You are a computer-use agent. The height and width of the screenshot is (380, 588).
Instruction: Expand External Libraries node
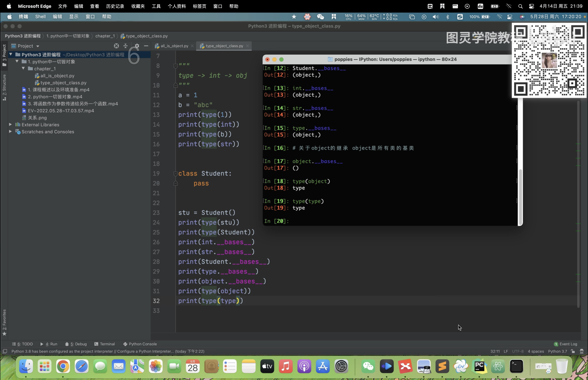click(x=10, y=125)
